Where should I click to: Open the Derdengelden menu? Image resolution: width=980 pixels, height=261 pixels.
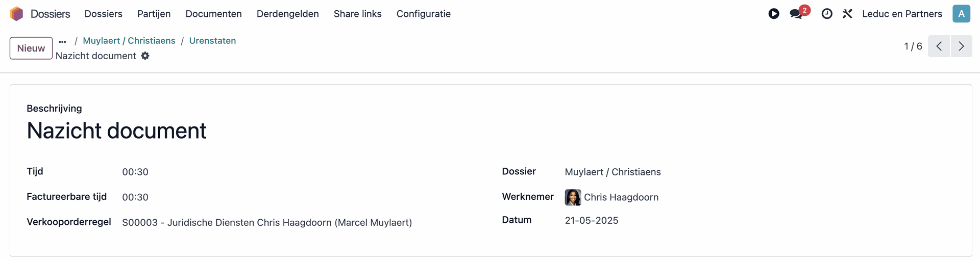(287, 14)
